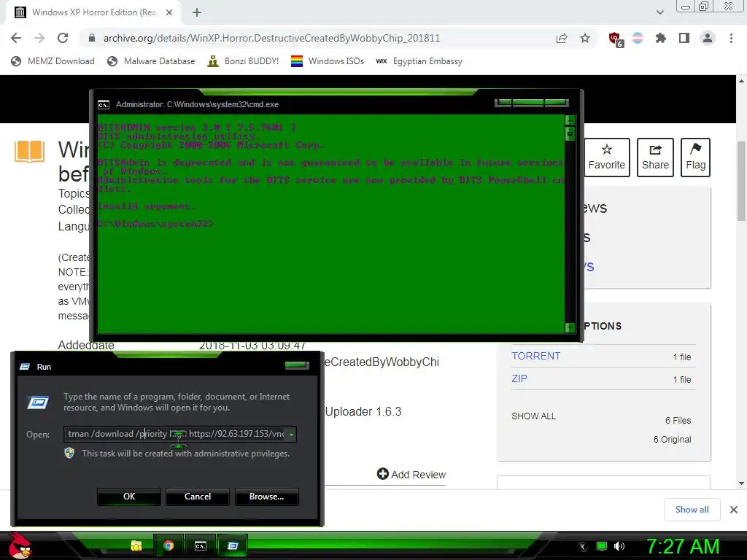Close the browser downloads bar
The width and height of the screenshot is (747, 560).
(734, 510)
